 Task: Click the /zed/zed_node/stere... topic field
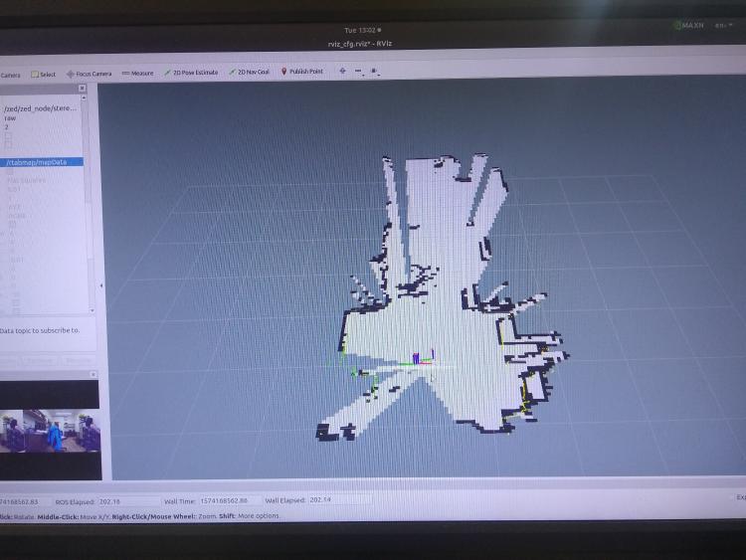pyautogui.click(x=40, y=107)
